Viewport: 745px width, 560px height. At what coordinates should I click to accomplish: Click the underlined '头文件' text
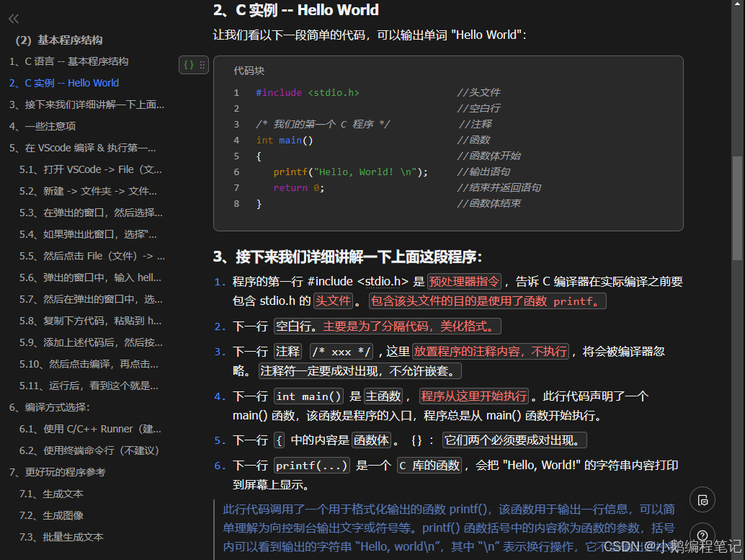[x=332, y=301]
